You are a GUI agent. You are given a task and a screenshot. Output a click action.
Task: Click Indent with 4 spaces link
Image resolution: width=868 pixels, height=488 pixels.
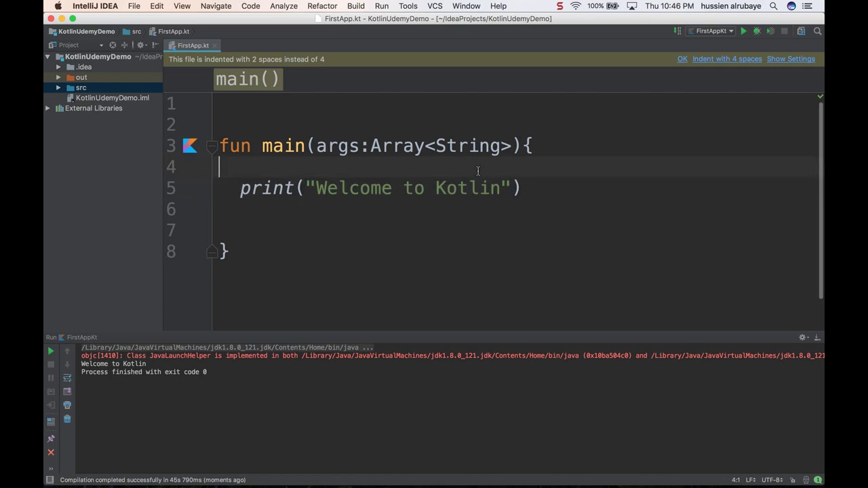(x=727, y=59)
